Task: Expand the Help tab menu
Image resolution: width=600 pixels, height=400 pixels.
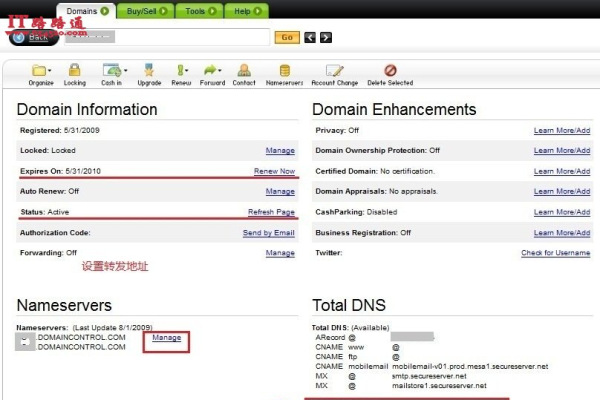Action: [247, 11]
